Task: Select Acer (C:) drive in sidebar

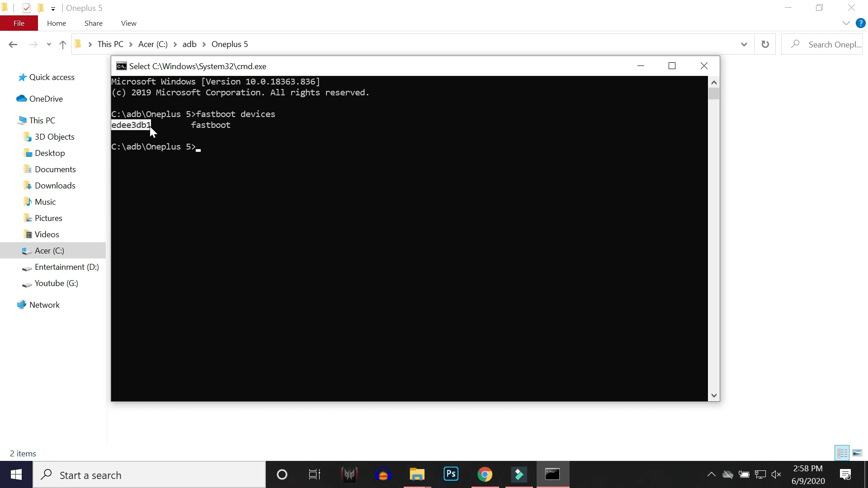Action: (x=53, y=251)
